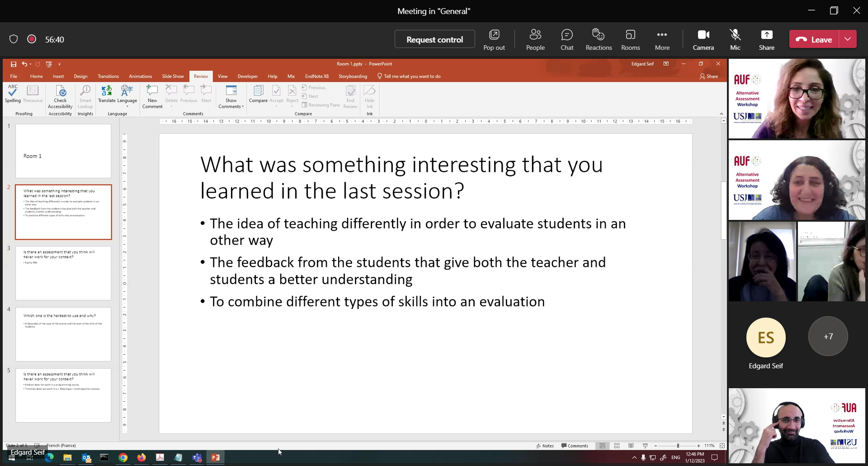868x466 pixels.
Task: Open the Show Comments dropdown
Action: [x=231, y=97]
